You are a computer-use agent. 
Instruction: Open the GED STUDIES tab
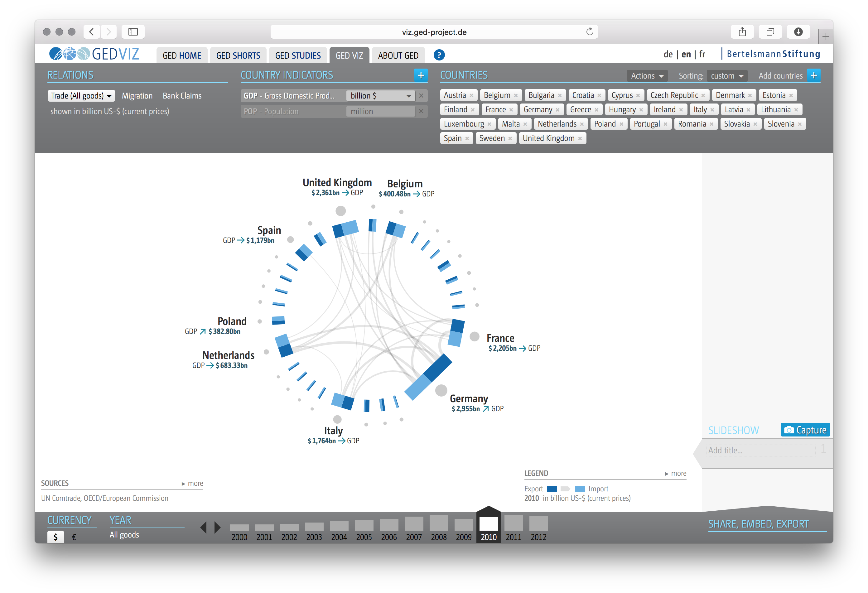(298, 55)
